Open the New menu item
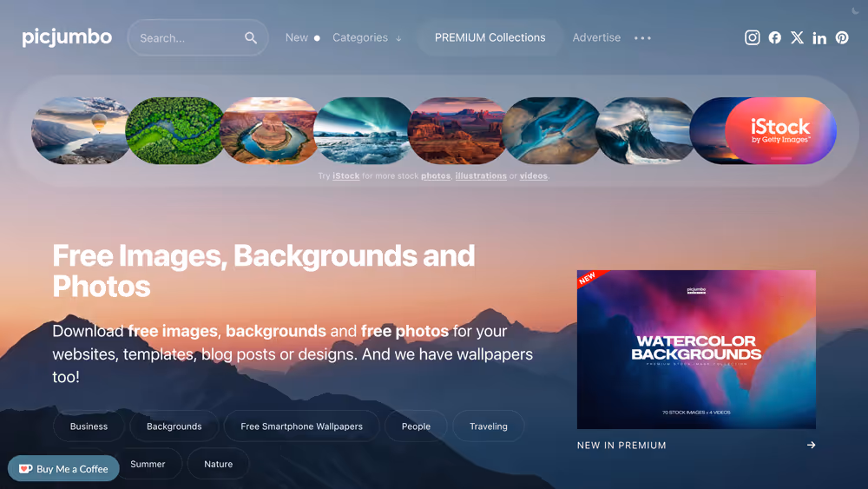 click(302, 37)
